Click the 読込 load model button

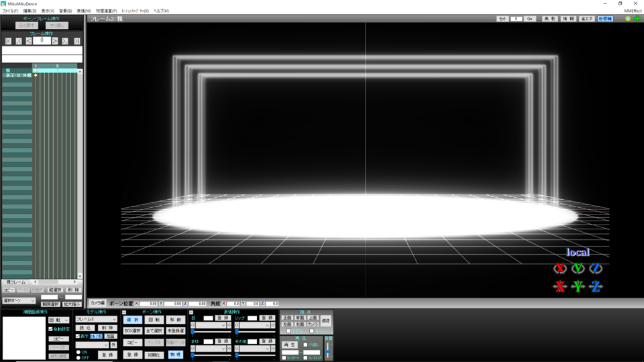click(x=85, y=328)
